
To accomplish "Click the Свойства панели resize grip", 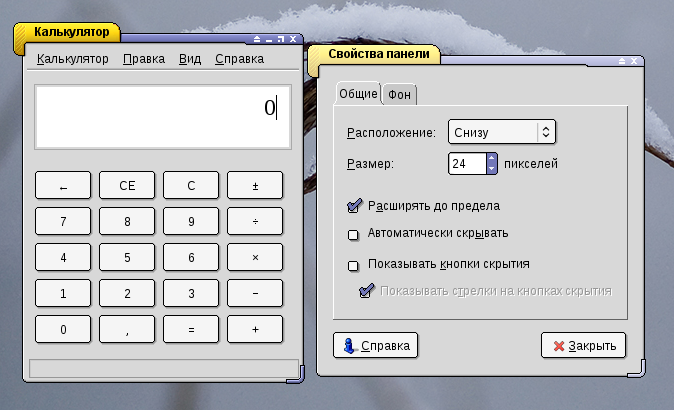I will click(x=638, y=370).
